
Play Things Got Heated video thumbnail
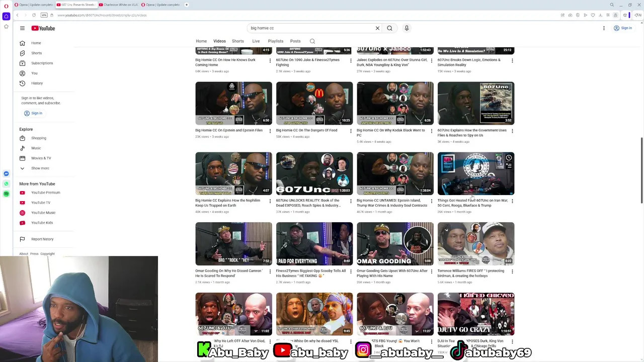point(476,173)
